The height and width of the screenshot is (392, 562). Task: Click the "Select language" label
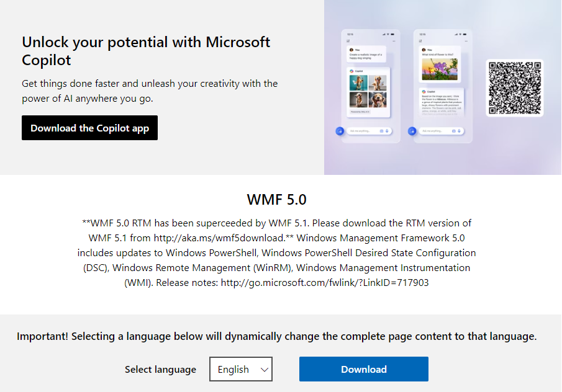pos(161,369)
